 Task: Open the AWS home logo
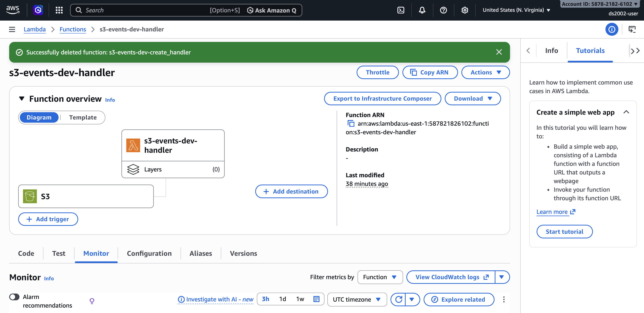13,10
